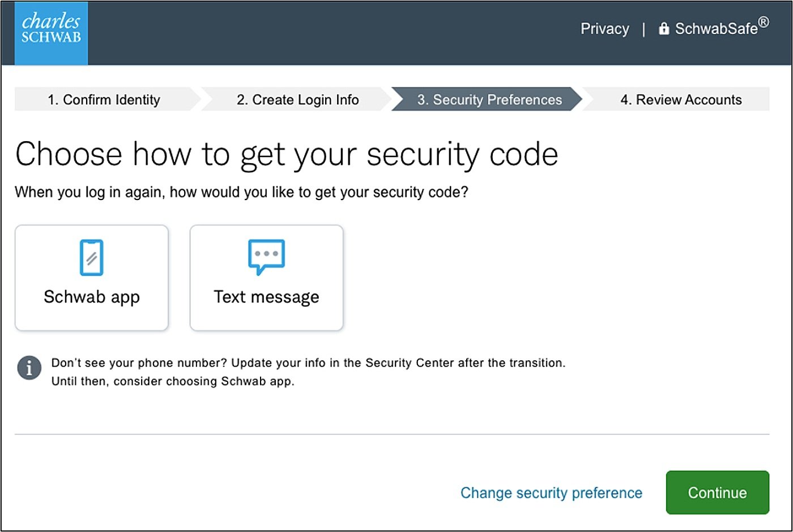Screen dimensions: 793x532
Task: Select the phone icon for Schwab app
Action: click(92, 258)
